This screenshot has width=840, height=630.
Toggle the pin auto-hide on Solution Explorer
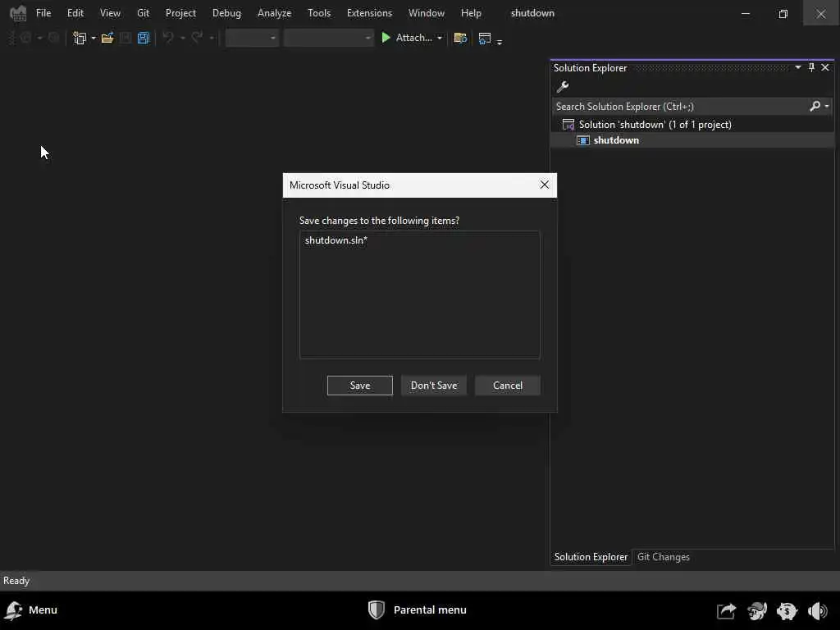(811, 67)
